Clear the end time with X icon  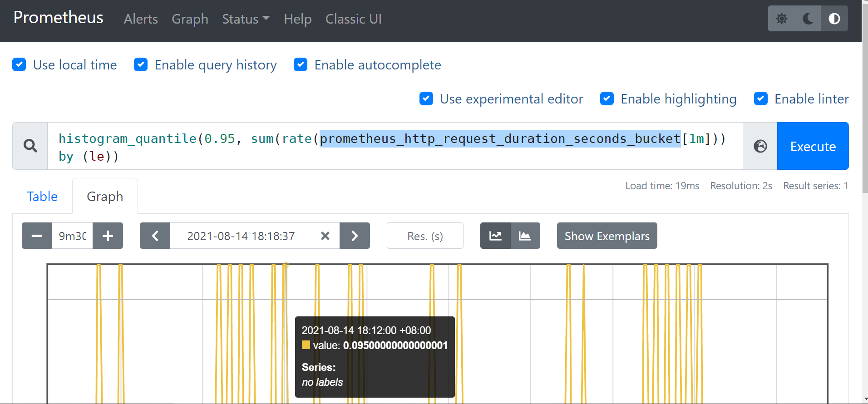[x=325, y=236]
